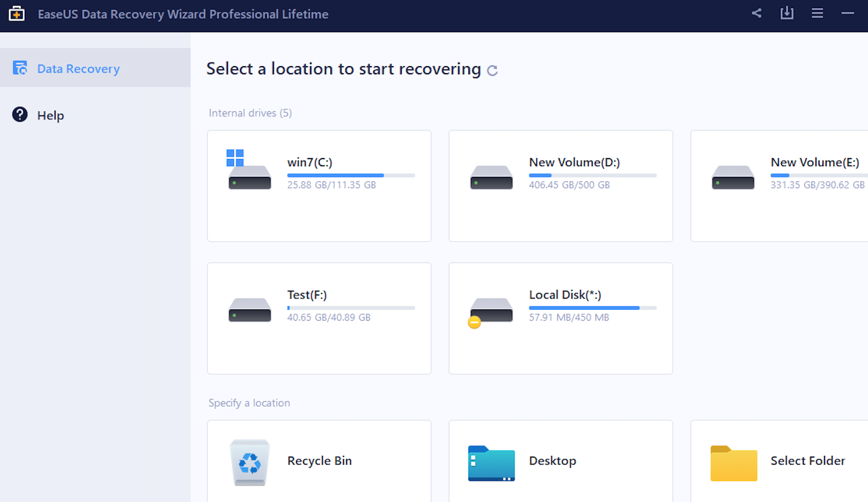Click the Desktop folder icon

tap(491, 462)
